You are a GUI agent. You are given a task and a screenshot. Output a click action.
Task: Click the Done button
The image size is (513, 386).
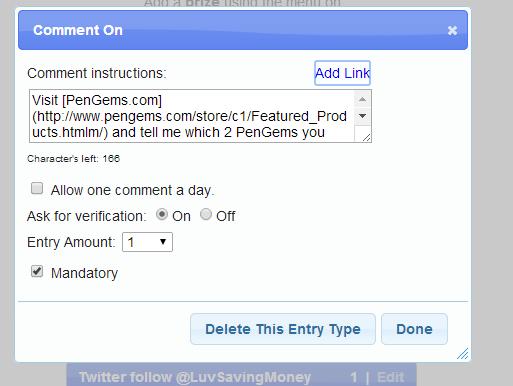414,329
